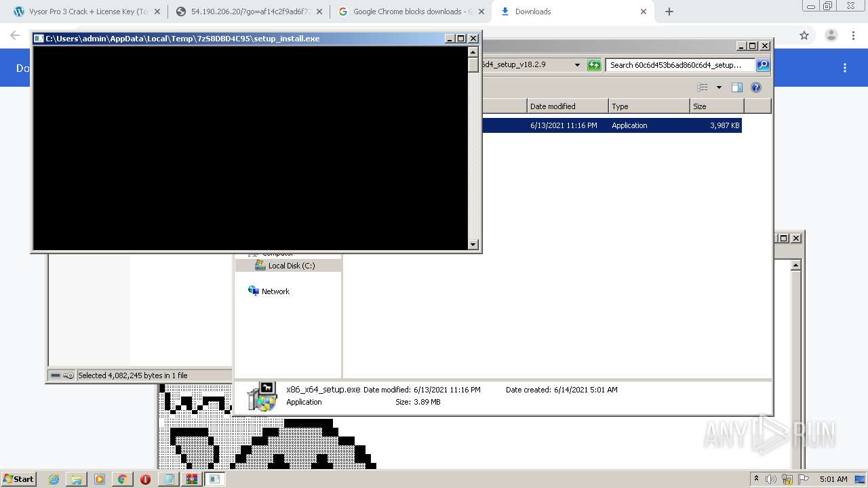Sort by Size column header
Screen dimensions: 868x488
coord(717,106)
